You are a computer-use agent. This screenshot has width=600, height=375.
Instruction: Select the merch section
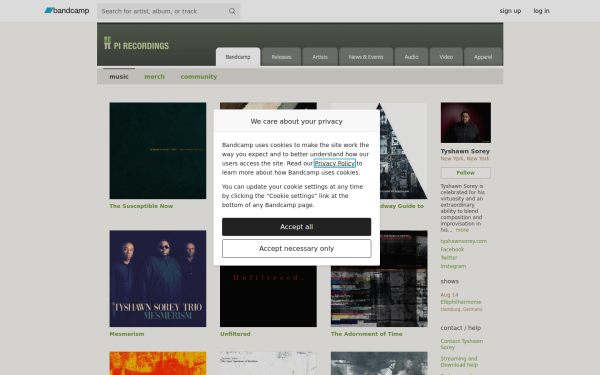pos(154,77)
